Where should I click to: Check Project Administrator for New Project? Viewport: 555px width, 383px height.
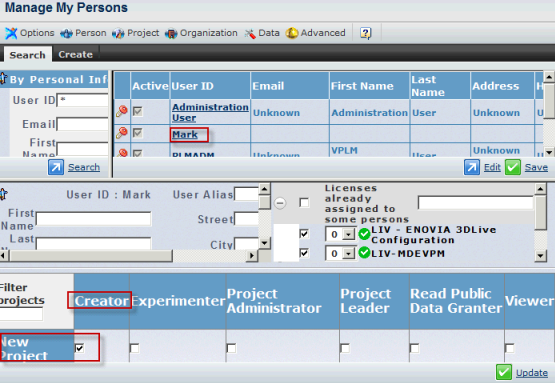tap(231, 348)
